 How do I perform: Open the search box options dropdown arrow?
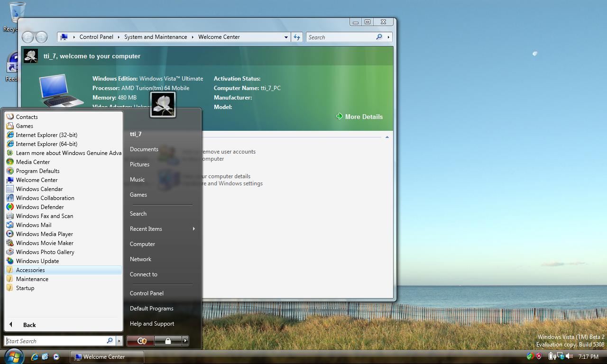point(388,37)
